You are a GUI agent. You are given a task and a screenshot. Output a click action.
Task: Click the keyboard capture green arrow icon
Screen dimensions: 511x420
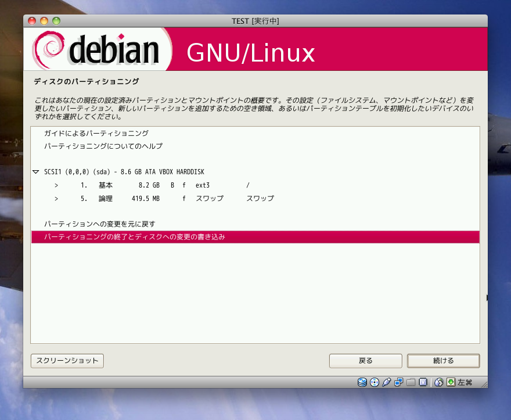pos(451,382)
